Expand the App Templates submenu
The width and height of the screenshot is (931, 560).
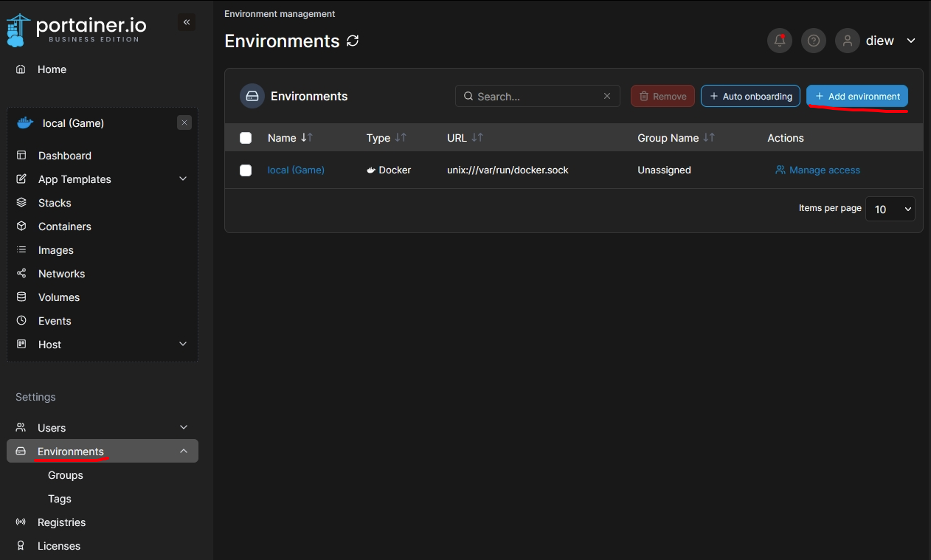pos(183,179)
